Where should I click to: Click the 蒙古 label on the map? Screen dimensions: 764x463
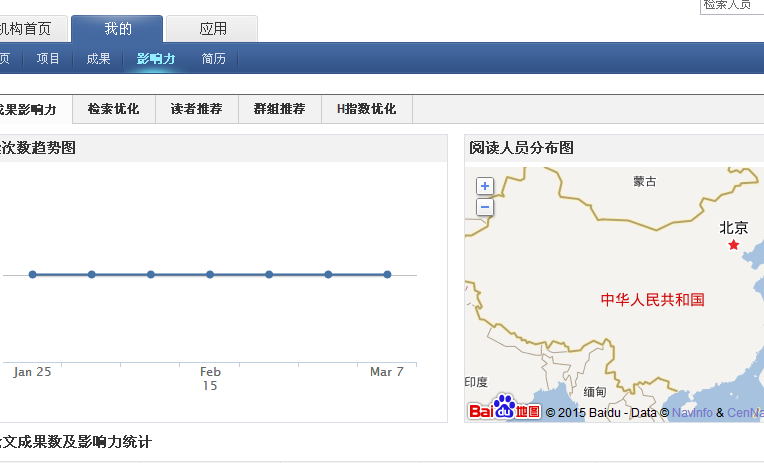pyautogui.click(x=645, y=182)
